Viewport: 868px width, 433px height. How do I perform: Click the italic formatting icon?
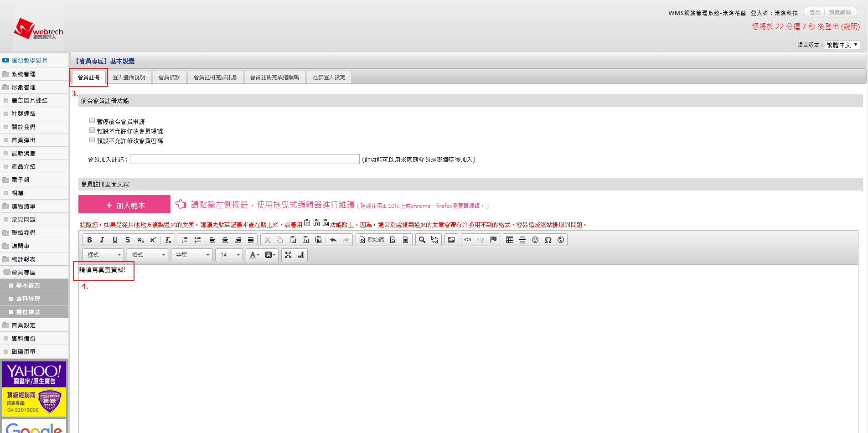tap(102, 240)
